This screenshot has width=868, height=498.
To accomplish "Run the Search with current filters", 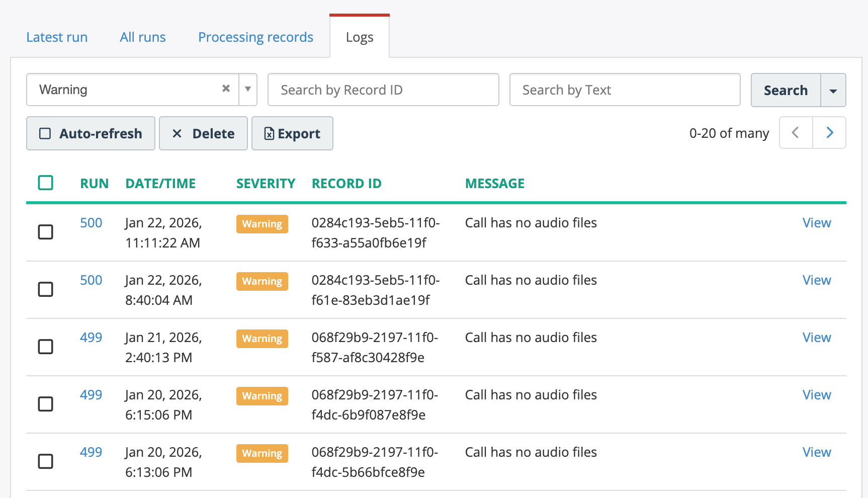I will click(x=786, y=90).
